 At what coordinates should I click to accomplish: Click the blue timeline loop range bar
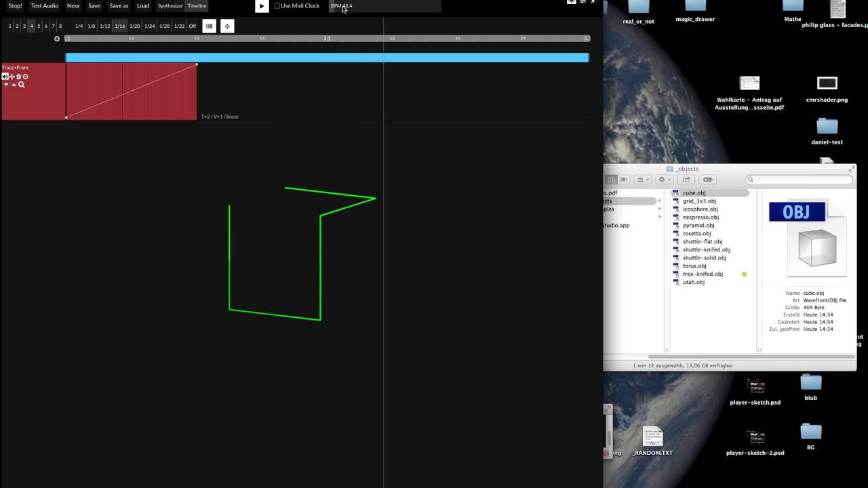[x=327, y=58]
